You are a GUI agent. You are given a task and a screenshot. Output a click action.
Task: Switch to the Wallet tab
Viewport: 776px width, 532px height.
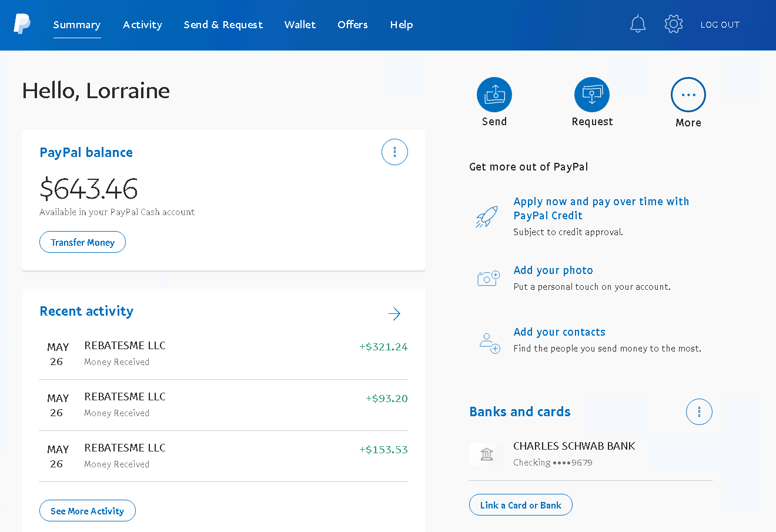[300, 25]
